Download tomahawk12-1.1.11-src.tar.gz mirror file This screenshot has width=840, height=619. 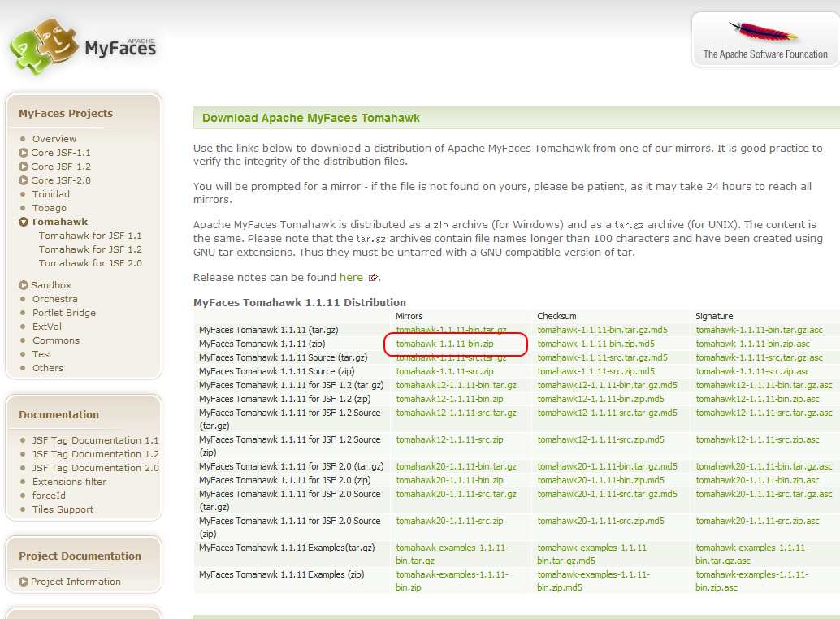coord(456,413)
